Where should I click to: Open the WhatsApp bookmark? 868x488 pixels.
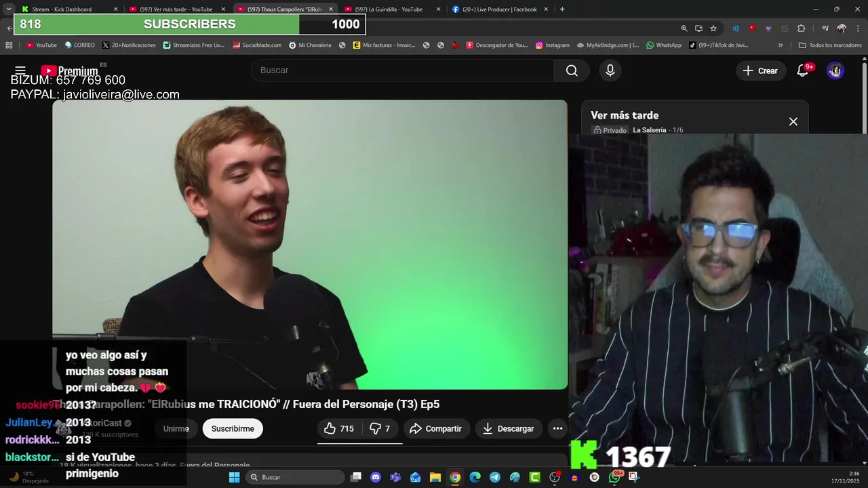[x=663, y=45]
